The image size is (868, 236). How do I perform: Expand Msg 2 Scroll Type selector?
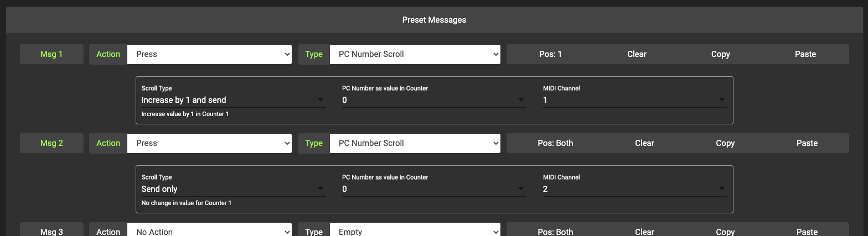click(233, 189)
